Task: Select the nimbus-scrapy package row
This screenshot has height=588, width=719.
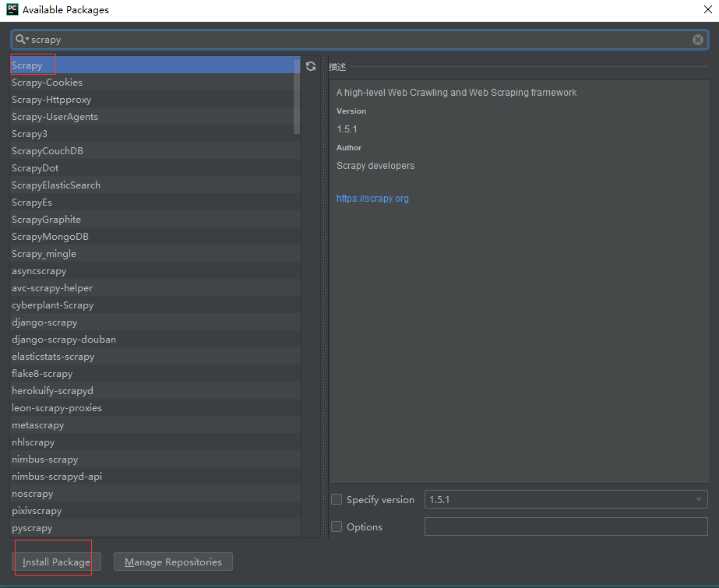Action: point(155,459)
